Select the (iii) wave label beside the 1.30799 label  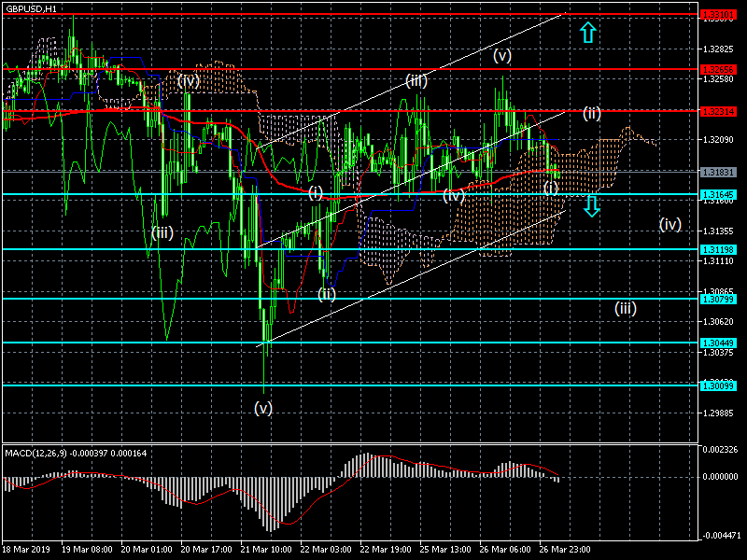click(x=626, y=309)
